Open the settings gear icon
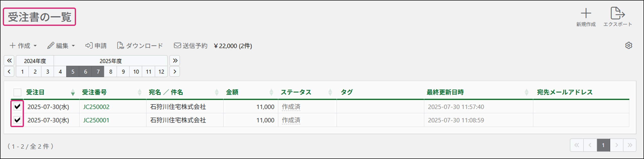Image resolution: width=644 pixels, height=159 pixels. coord(629,46)
